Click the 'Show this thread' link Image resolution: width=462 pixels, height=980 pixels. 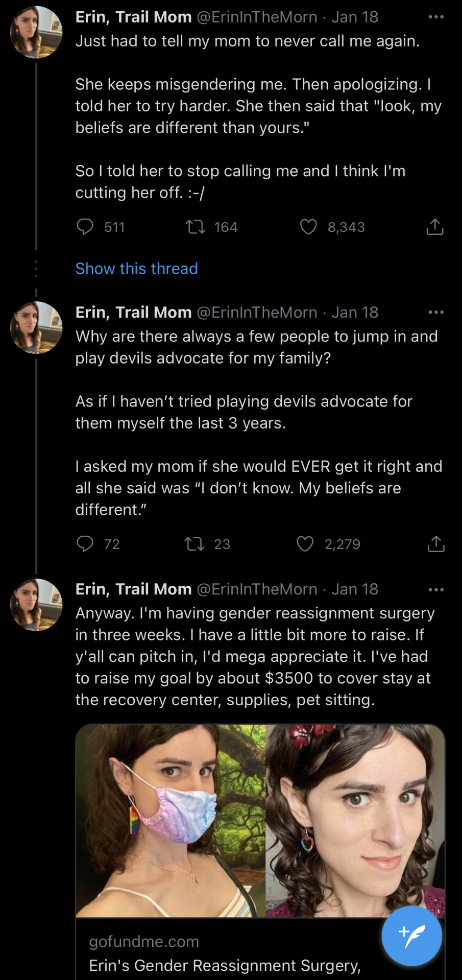click(x=136, y=269)
